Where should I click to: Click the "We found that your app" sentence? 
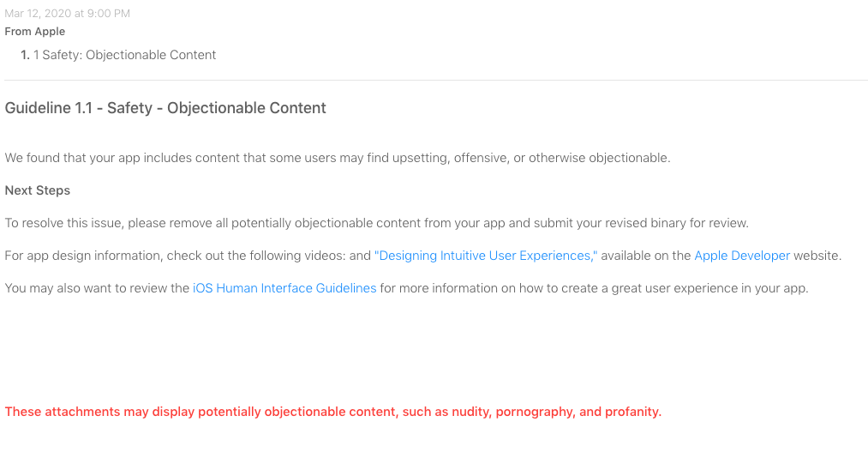tap(338, 158)
